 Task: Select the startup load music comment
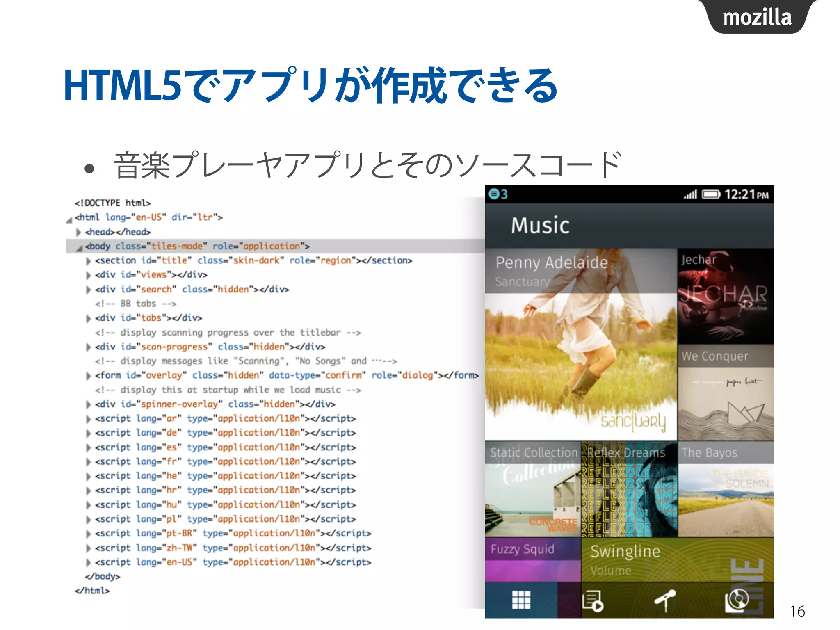(x=228, y=390)
